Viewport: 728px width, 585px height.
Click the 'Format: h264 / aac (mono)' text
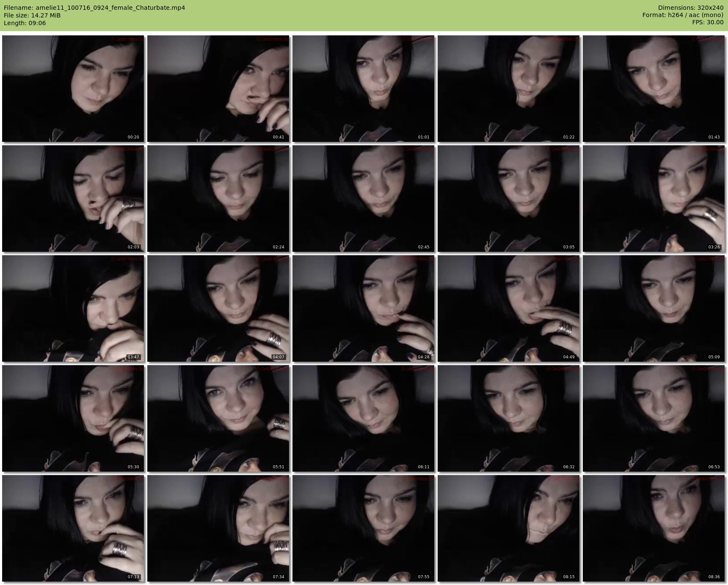(683, 15)
